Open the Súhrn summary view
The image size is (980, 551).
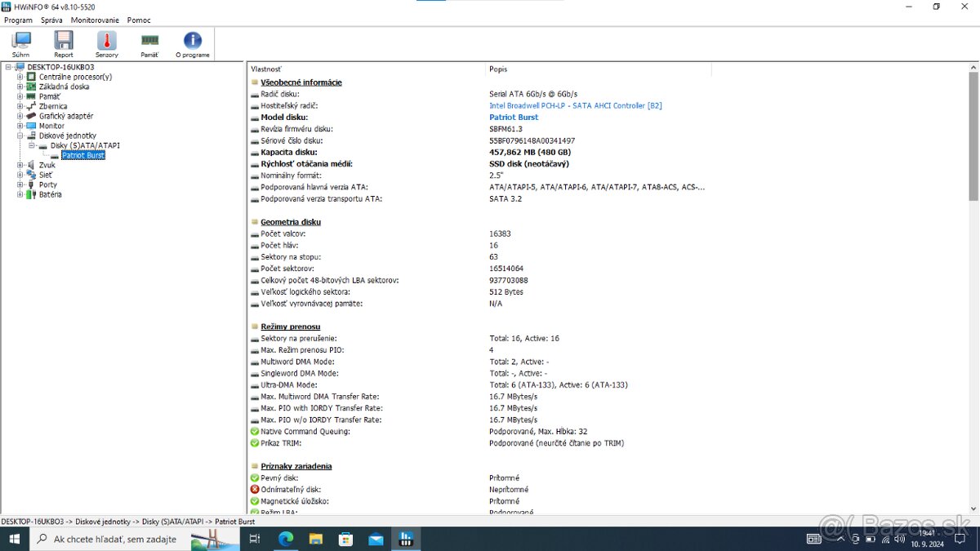pos(20,42)
